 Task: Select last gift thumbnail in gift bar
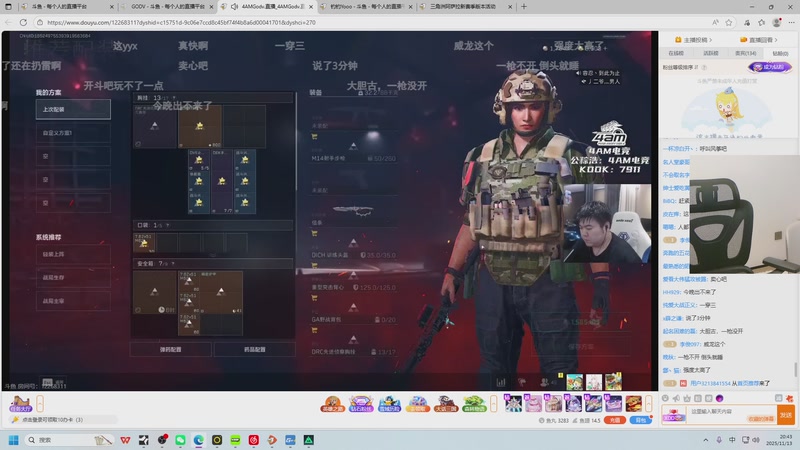click(x=633, y=404)
